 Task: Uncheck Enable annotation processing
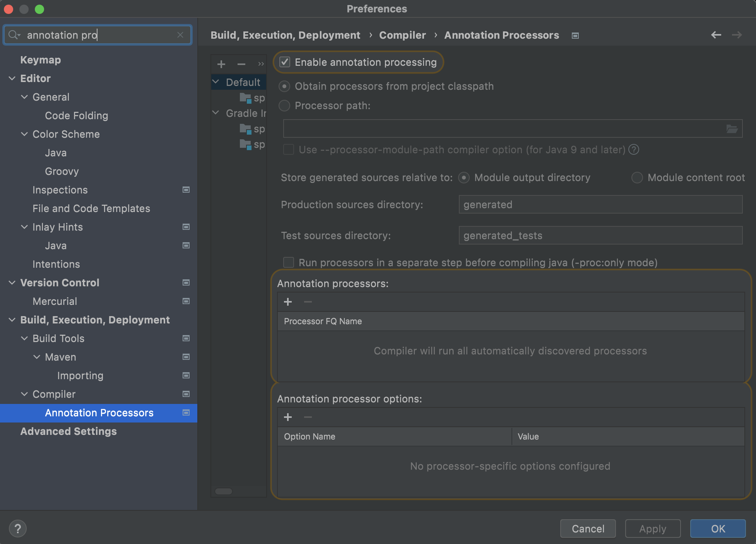[x=285, y=62]
